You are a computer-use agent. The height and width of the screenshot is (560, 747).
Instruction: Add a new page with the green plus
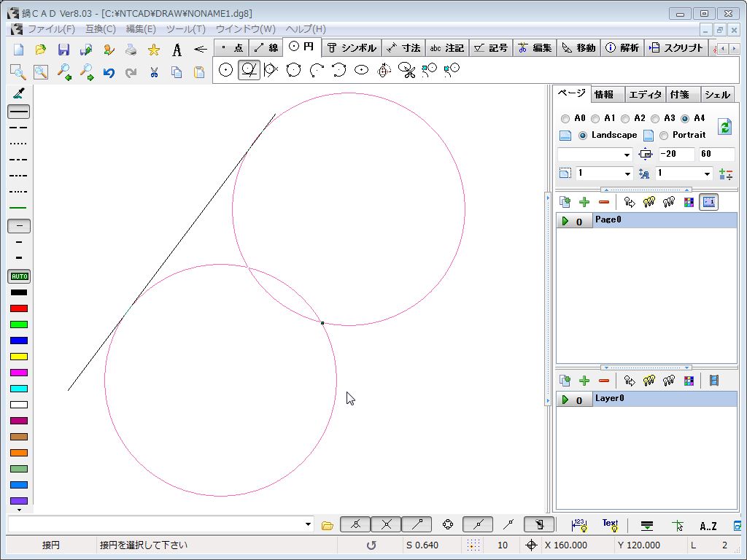coord(584,202)
